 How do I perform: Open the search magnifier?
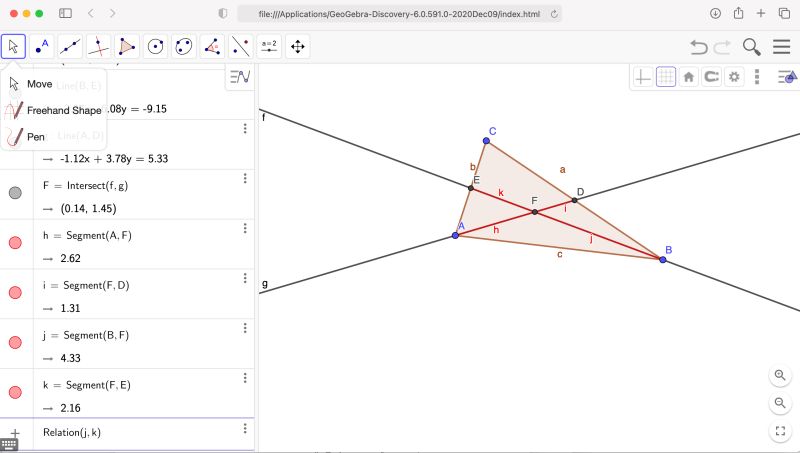point(752,47)
